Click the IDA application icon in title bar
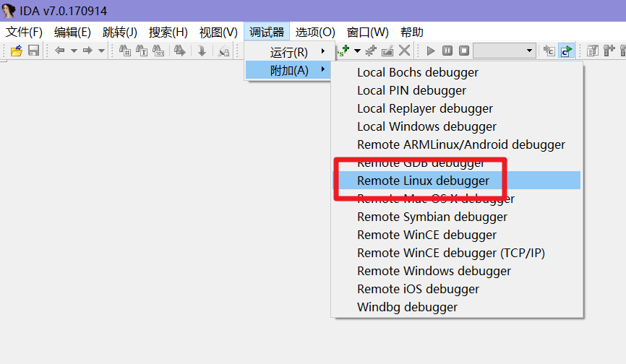Viewport: 626px width, 364px height. [x=9, y=10]
